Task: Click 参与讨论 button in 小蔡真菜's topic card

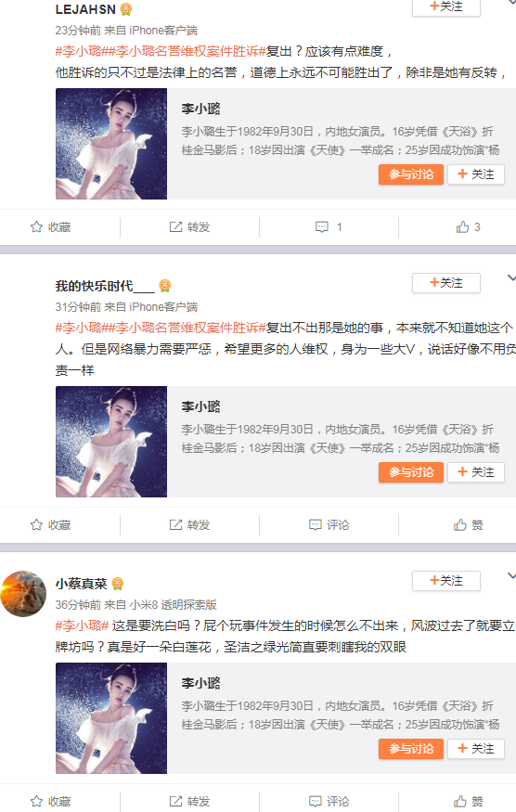Action: 411,749
